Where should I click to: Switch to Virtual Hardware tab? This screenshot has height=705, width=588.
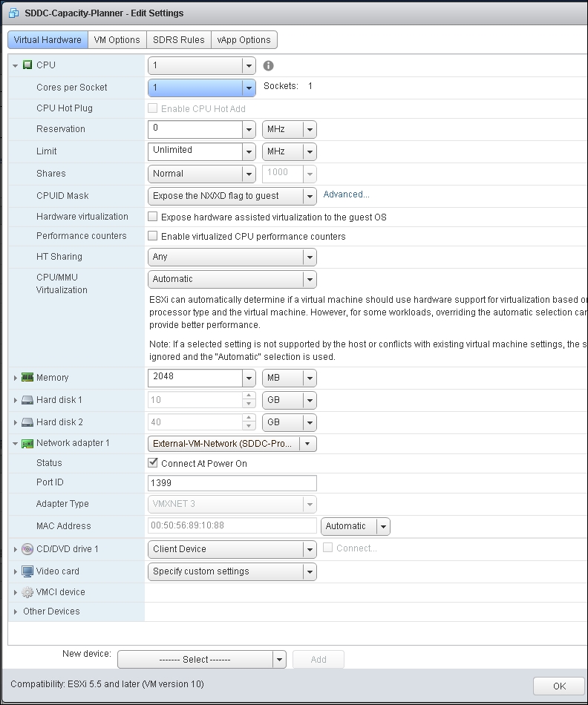[x=48, y=39]
